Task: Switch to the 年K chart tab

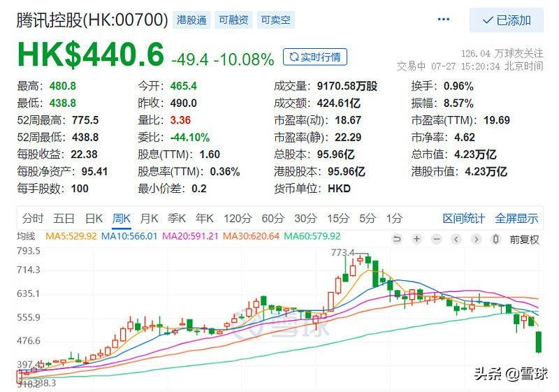Action: pyautogui.click(x=205, y=218)
